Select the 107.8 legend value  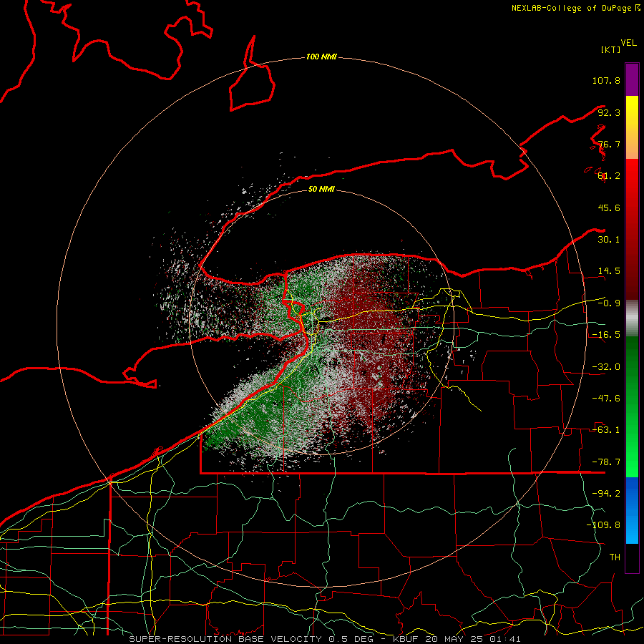coord(606,80)
